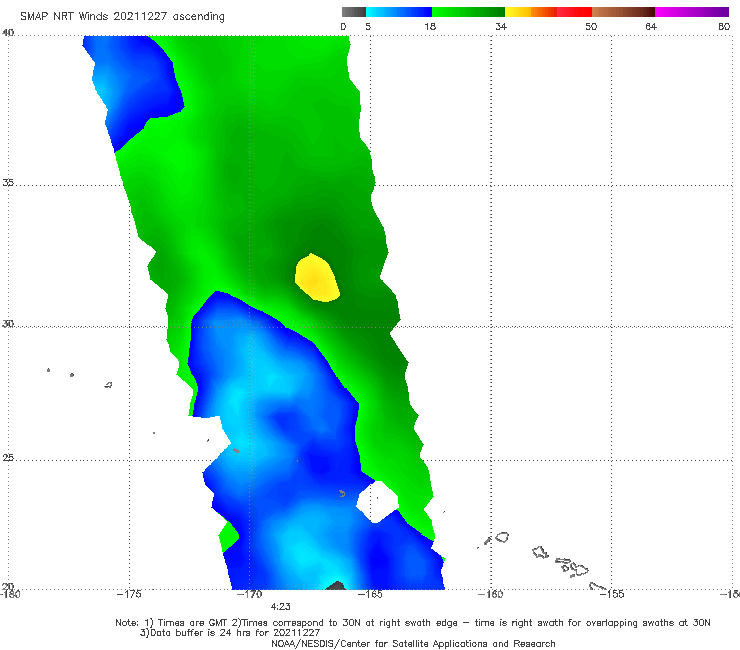This screenshot has height=650, width=740.
Task: Click the 'Times are GMT' note line
Action: tap(413, 623)
